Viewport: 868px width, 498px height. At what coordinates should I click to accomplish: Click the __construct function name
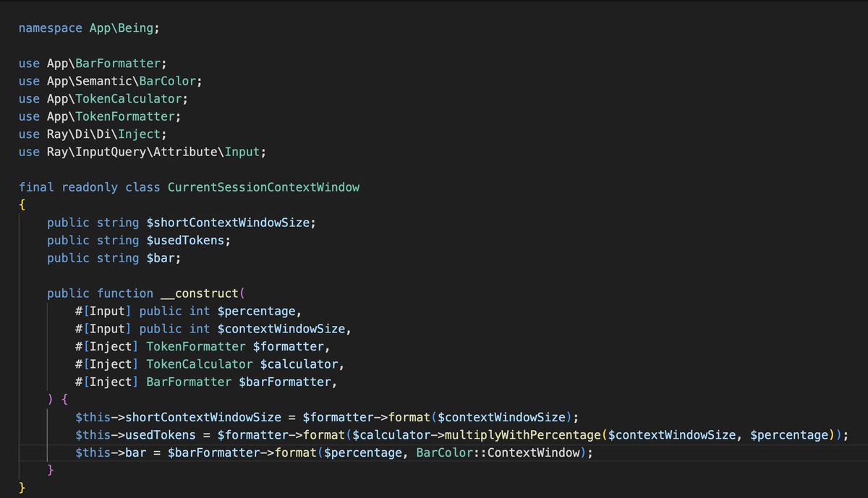[x=200, y=293]
